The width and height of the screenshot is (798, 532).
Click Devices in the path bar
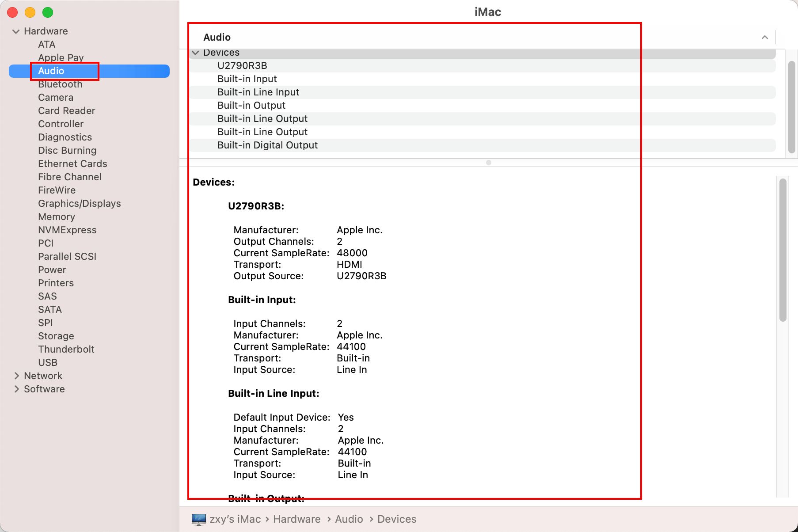397,519
